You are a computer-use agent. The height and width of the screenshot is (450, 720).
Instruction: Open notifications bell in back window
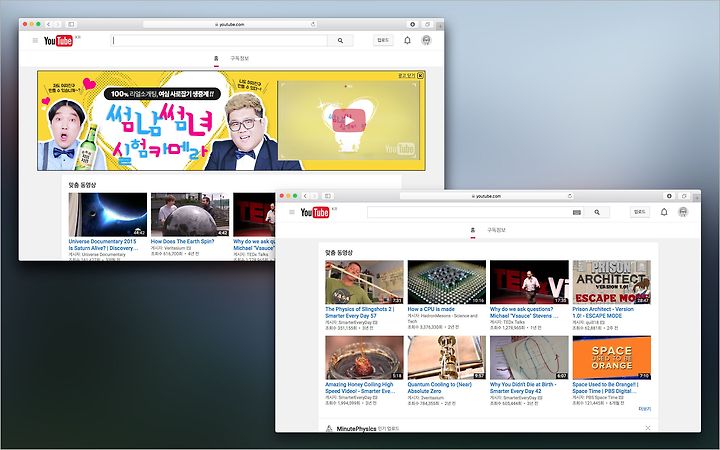tap(407, 40)
